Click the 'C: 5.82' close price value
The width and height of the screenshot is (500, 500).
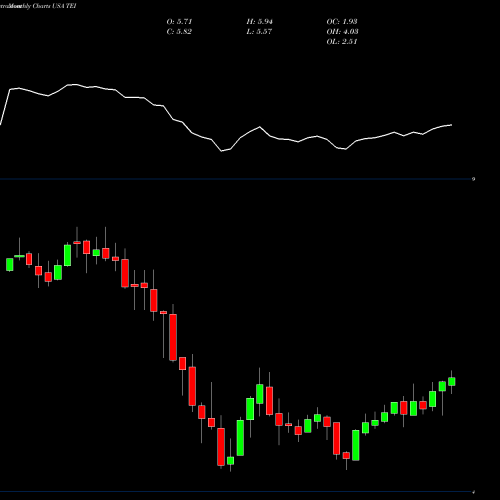[x=179, y=32]
